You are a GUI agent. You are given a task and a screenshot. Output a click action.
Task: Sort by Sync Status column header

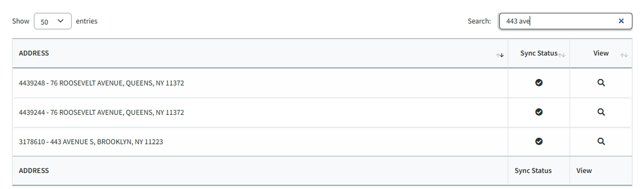(539, 53)
